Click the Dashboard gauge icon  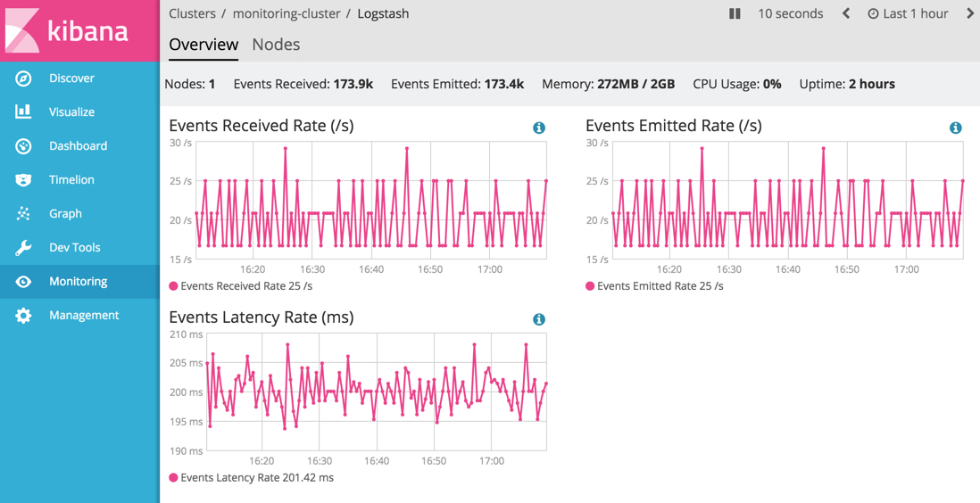tap(23, 145)
